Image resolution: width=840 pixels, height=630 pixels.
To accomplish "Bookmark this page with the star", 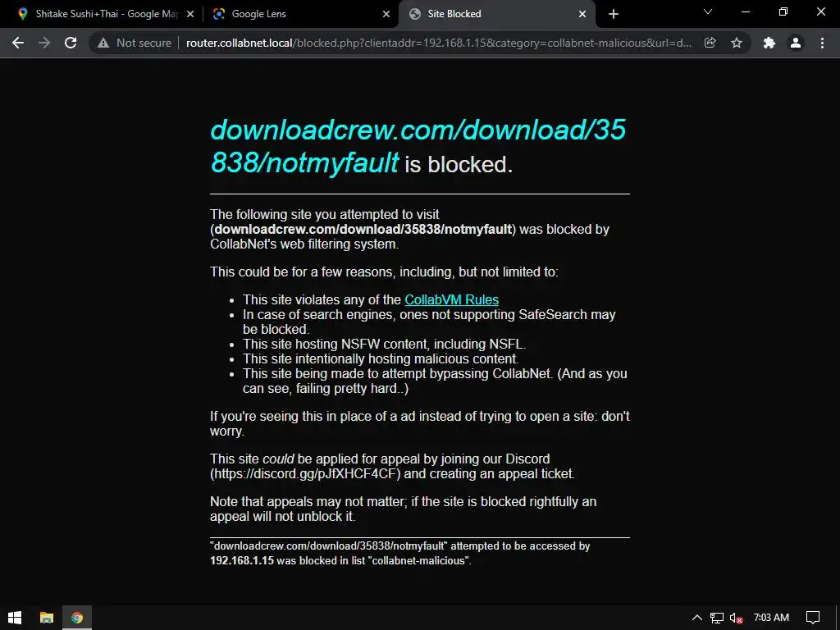I will tap(737, 43).
